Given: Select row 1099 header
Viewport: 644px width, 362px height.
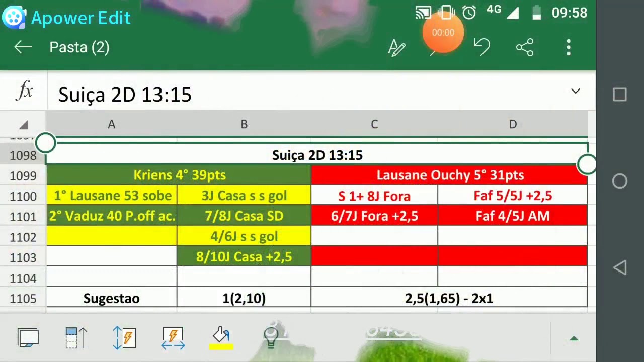Looking at the screenshot, I should [x=23, y=176].
